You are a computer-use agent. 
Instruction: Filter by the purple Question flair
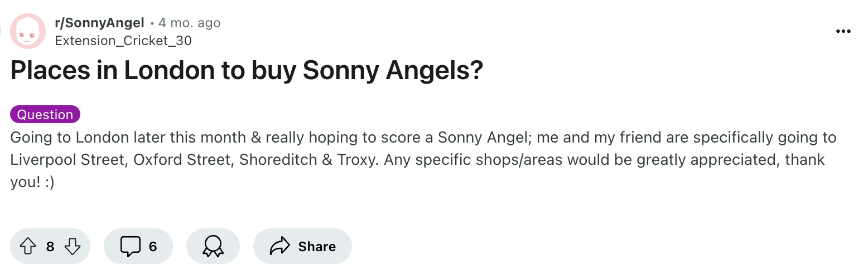(x=45, y=115)
